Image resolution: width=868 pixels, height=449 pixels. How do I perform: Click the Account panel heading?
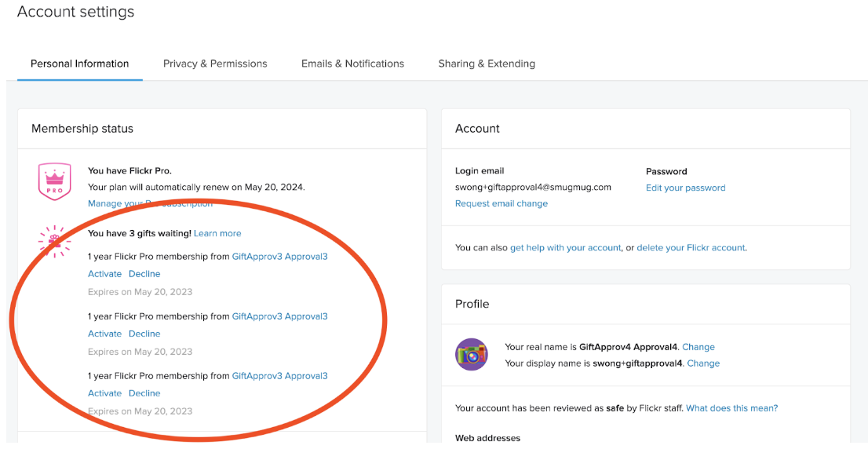(x=477, y=129)
